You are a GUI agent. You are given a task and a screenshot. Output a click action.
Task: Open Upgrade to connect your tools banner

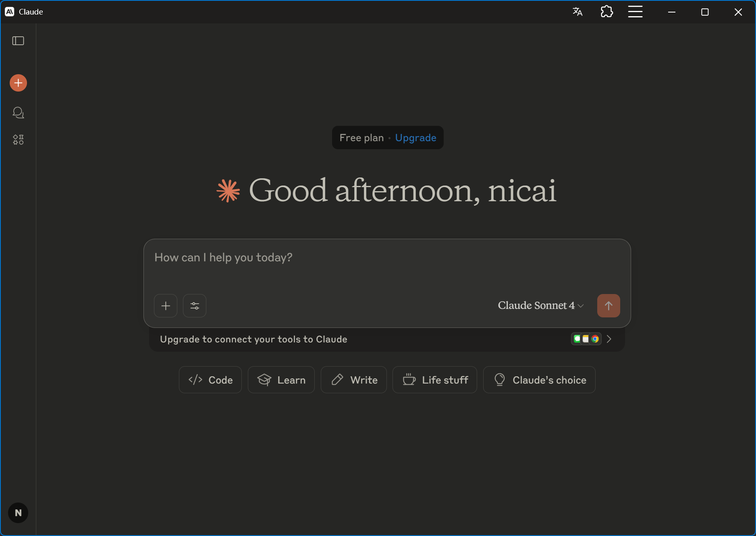(387, 339)
